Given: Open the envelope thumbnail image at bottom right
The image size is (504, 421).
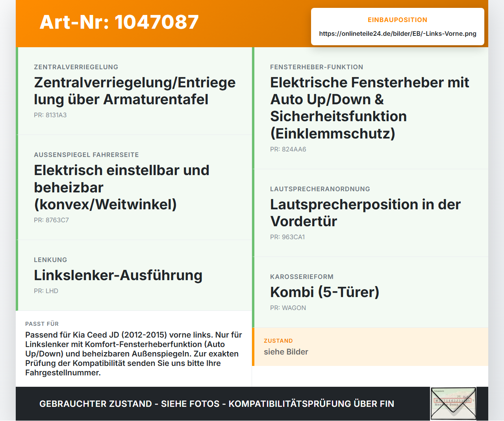Looking at the screenshot, I should click(x=453, y=404).
